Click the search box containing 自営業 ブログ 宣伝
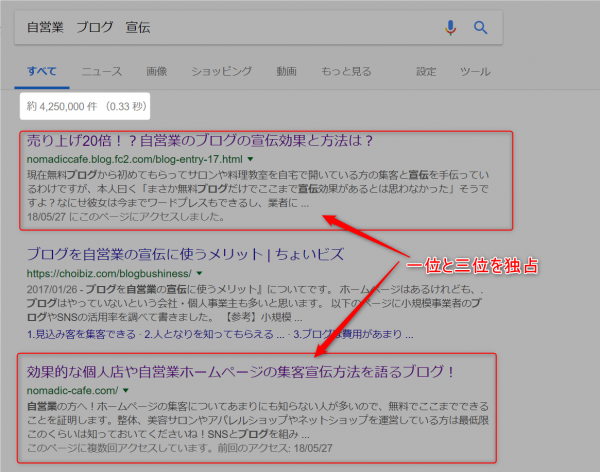The width and height of the screenshot is (600, 472). [x=220, y=28]
